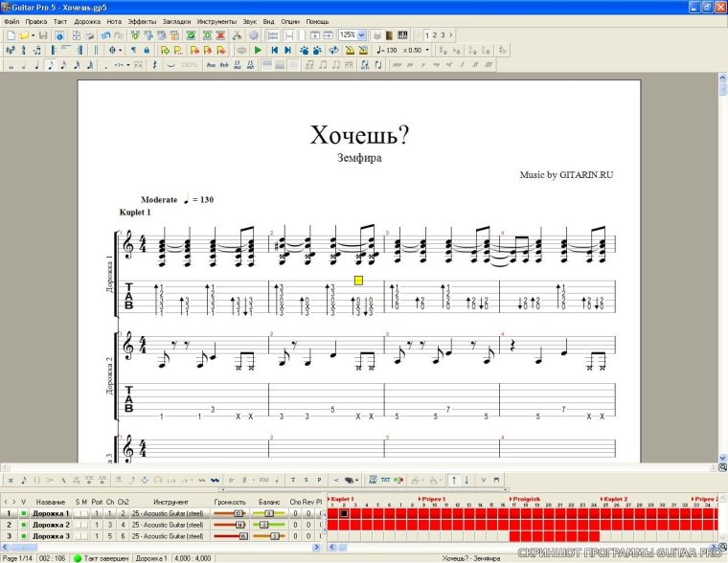This screenshot has width=728, height=563.
Task: Adjust Дорожка 1 volume slider
Action: 238,513
